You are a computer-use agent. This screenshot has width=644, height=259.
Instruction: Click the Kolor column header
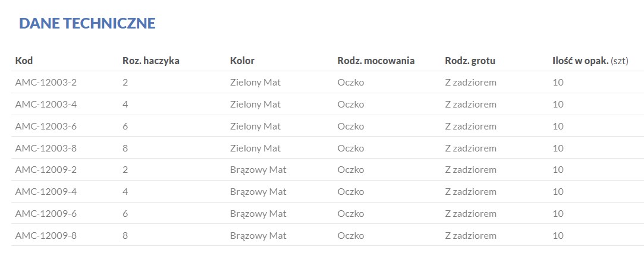point(242,61)
